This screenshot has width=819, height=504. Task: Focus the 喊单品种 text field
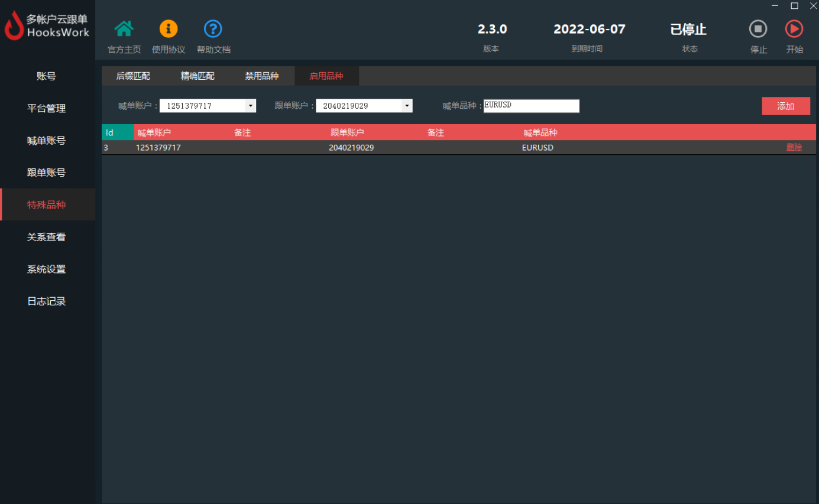point(531,106)
